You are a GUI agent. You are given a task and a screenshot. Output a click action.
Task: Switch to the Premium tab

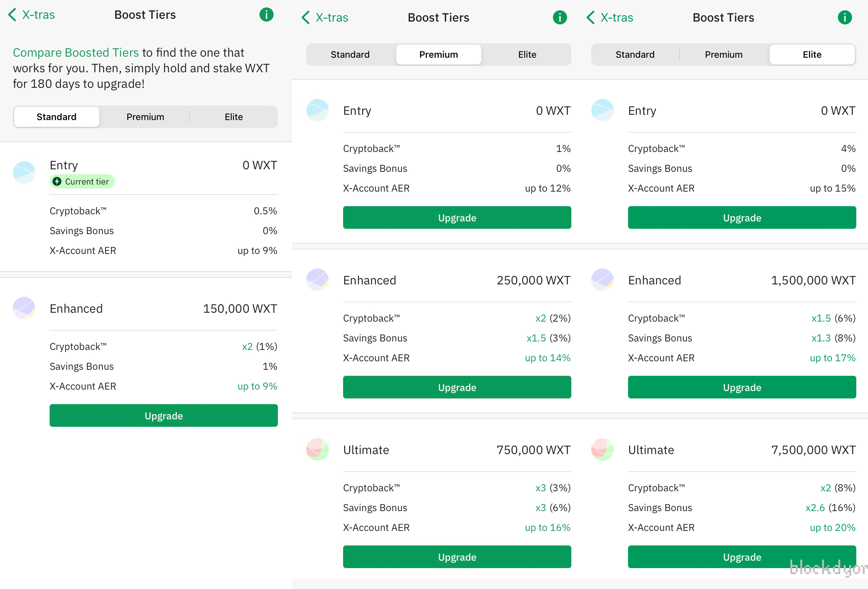(x=145, y=117)
